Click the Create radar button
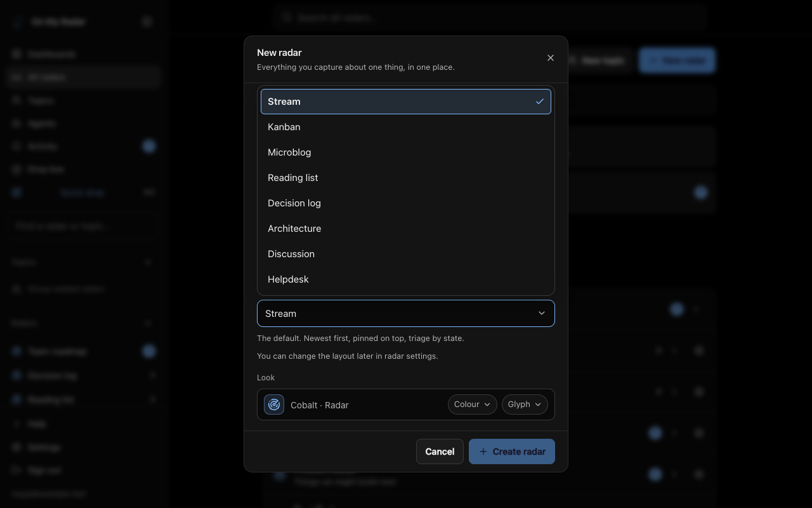This screenshot has height=508, width=812. click(x=512, y=451)
